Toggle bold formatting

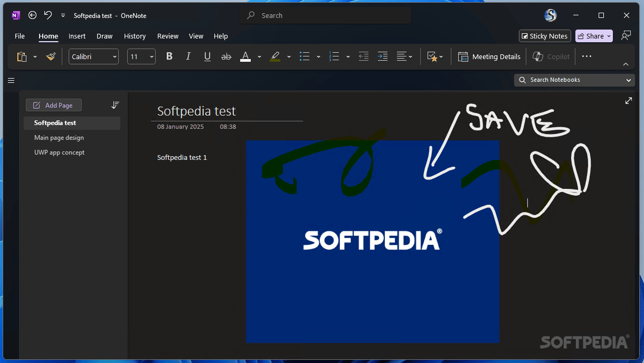point(169,56)
